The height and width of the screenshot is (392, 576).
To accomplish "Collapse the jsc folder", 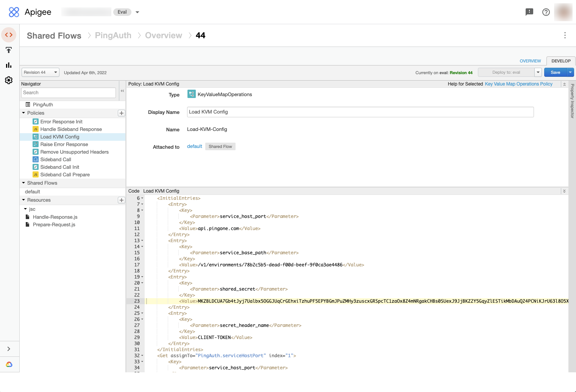I will [x=25, y=209].
